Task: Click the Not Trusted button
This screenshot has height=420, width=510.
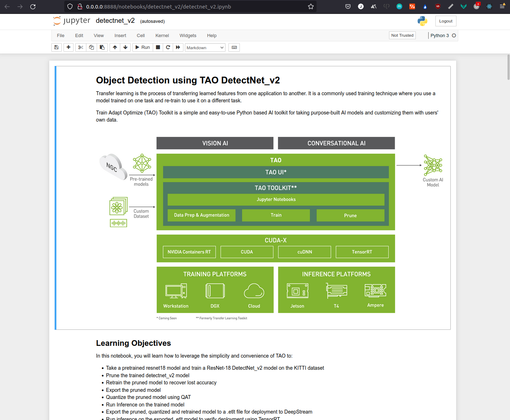Action: coord(402,35)
